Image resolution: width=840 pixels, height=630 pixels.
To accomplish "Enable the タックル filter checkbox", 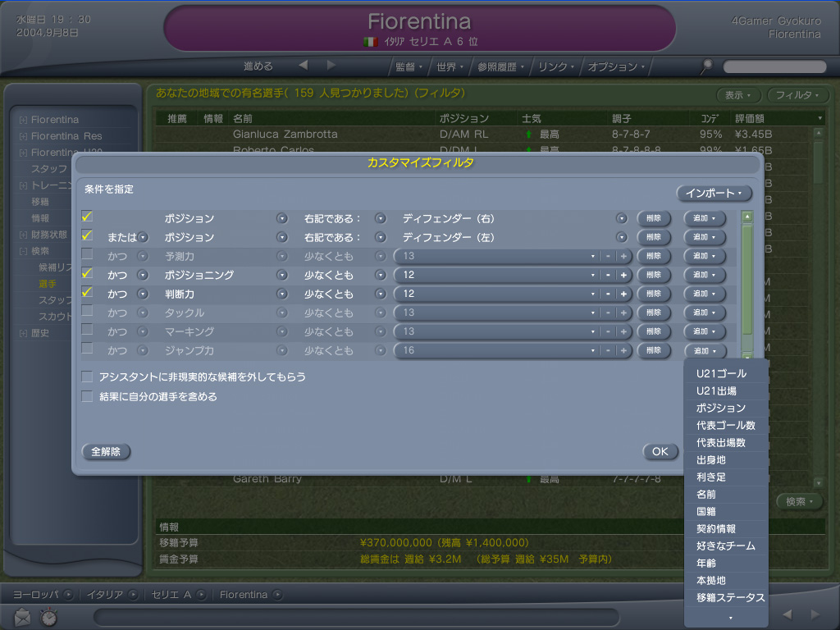I will pos(87,311).
